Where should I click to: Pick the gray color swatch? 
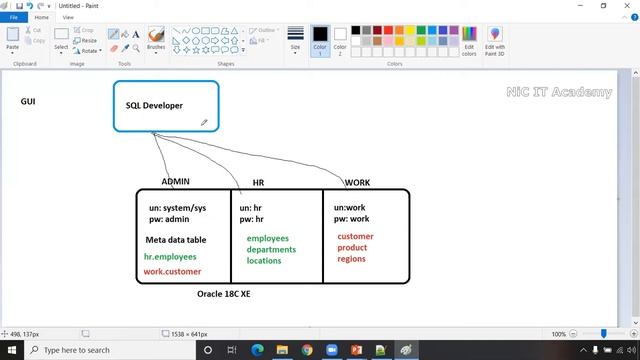[367, 30]
